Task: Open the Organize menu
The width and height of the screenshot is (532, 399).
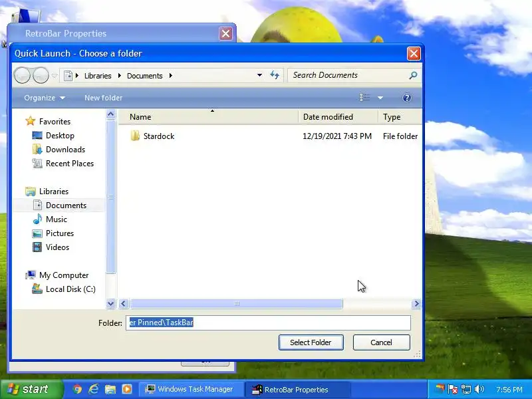Action: click(45, 98)
